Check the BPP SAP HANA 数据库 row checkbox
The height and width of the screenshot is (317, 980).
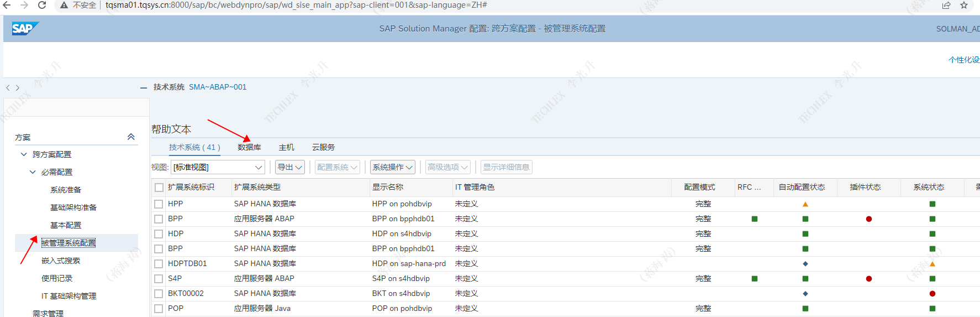tap(159, 249)
